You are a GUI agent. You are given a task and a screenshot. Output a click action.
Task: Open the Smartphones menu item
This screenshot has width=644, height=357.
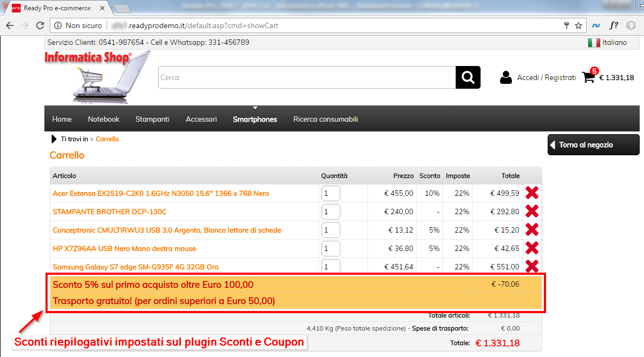[x=255, y=119]
